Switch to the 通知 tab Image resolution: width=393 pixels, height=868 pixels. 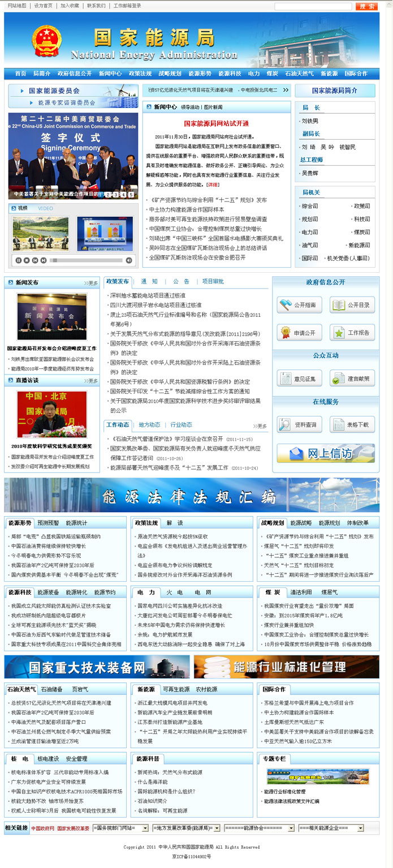(x=149, y=281)
